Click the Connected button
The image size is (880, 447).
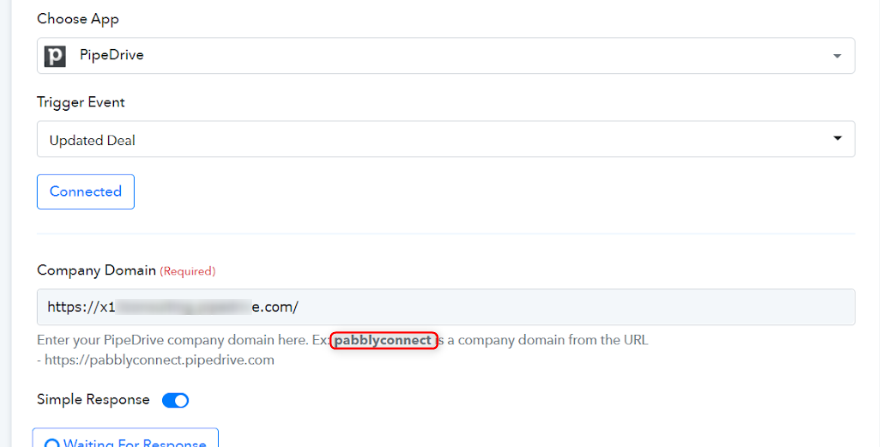coord(86,191)
